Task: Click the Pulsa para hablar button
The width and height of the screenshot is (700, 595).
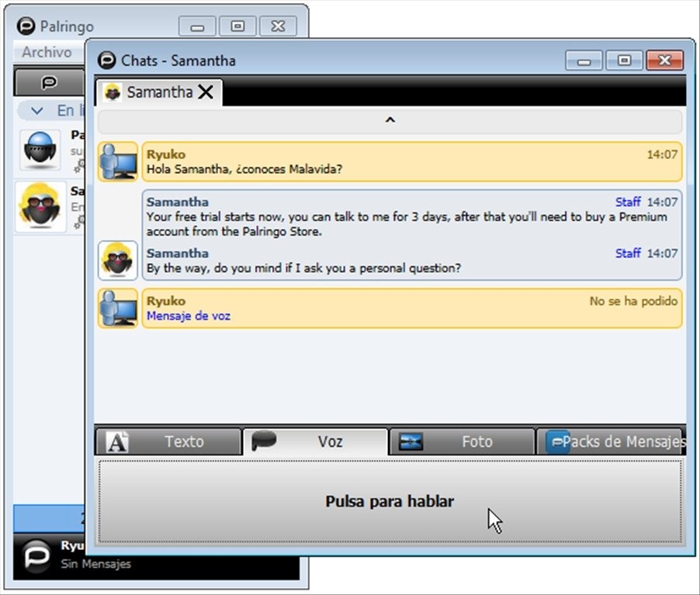Action: [x=390, y=501]
